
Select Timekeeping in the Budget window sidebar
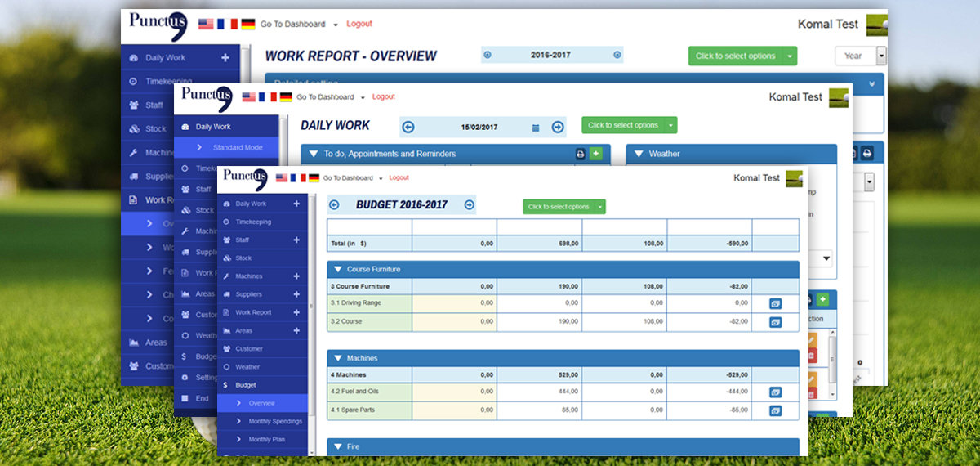pos(253,222)
